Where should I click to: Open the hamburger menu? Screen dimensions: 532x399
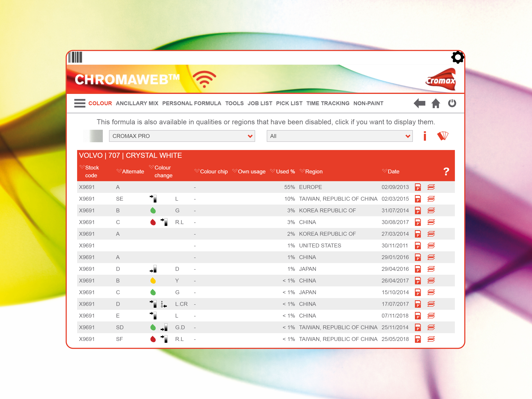[x=80, y=103]
